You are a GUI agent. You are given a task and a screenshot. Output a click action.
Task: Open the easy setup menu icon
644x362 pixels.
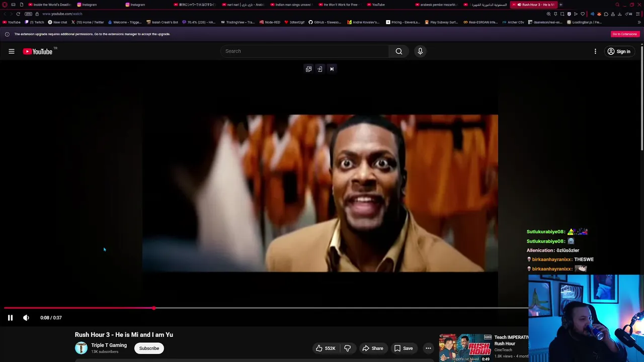tap(638, 14)
